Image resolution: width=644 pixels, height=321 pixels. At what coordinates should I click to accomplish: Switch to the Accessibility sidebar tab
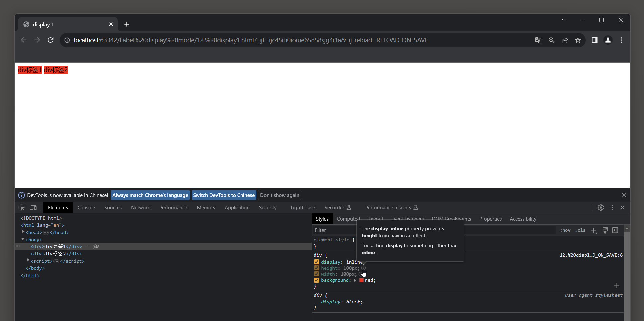click(x=523, y=219)
